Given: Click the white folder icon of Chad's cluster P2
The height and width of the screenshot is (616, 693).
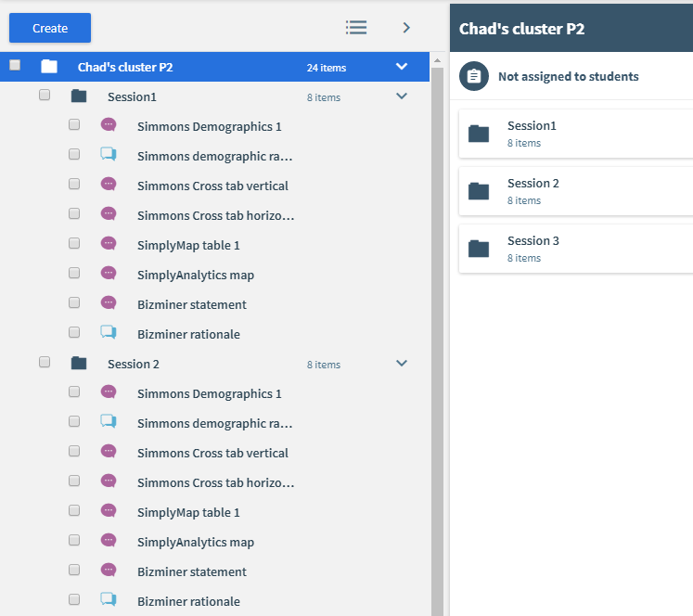Looking at the screenshot, I should click(x=49, y=67).
